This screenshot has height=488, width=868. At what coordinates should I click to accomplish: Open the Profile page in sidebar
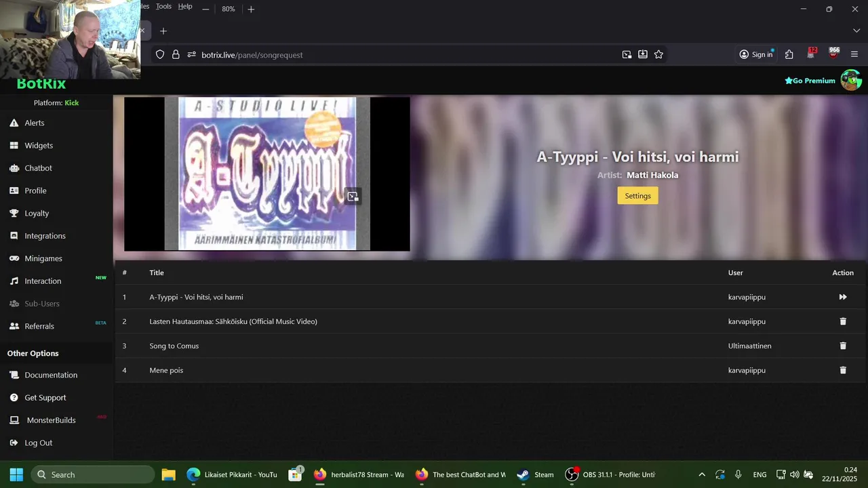pos(35,190)
